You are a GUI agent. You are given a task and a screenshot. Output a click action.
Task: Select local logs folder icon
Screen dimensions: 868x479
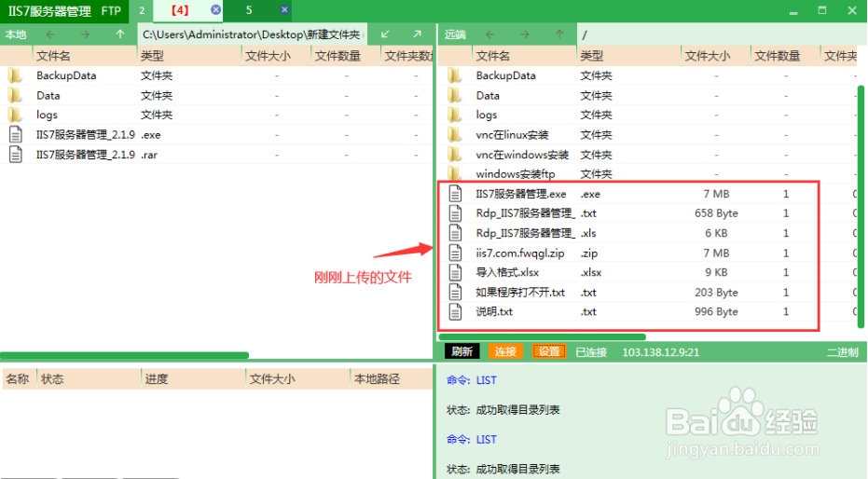click(x=16, y=115)
